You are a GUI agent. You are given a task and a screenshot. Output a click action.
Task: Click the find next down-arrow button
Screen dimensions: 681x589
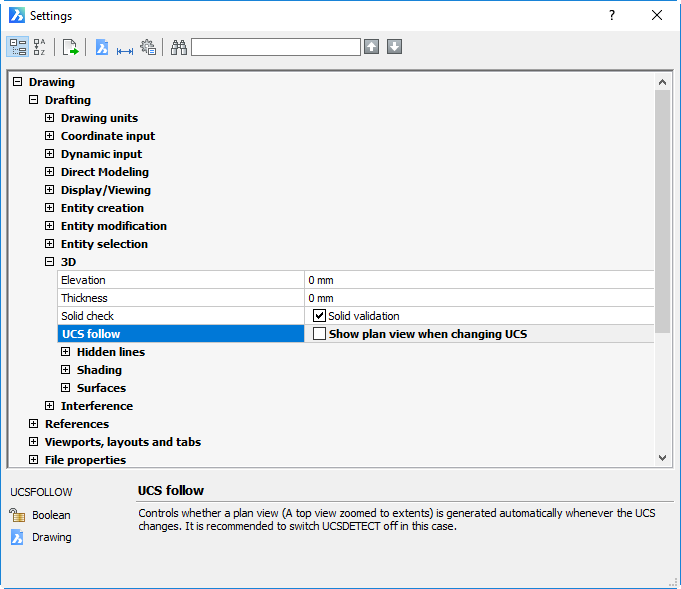point(394,46)
